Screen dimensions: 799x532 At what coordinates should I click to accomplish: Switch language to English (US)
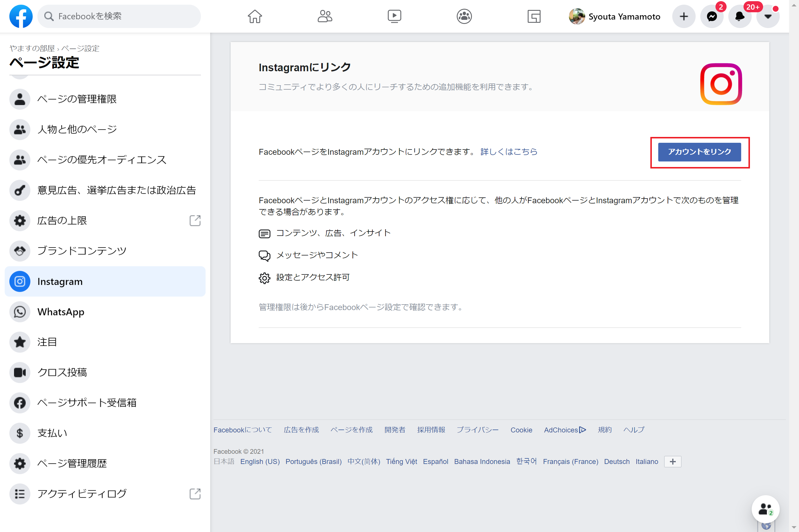click(x=260, y=461)
